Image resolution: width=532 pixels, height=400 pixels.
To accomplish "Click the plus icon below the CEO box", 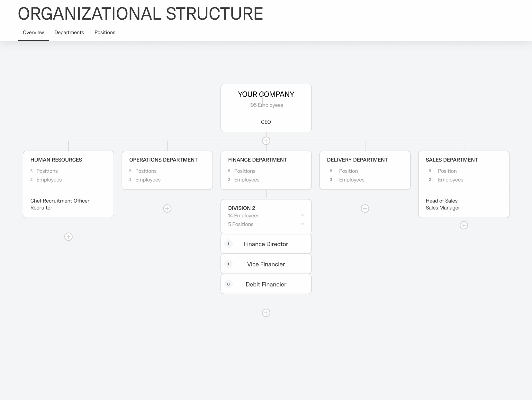I will 266,141.
